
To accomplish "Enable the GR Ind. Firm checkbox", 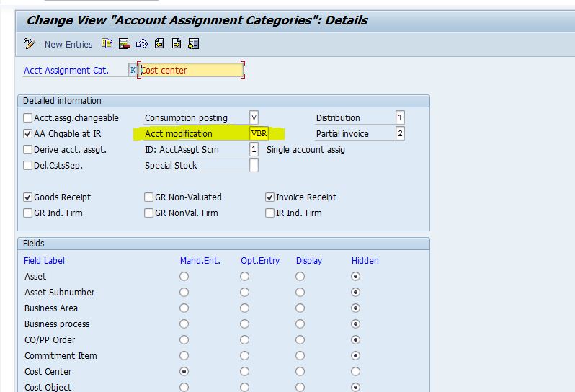I will [27, 213].
